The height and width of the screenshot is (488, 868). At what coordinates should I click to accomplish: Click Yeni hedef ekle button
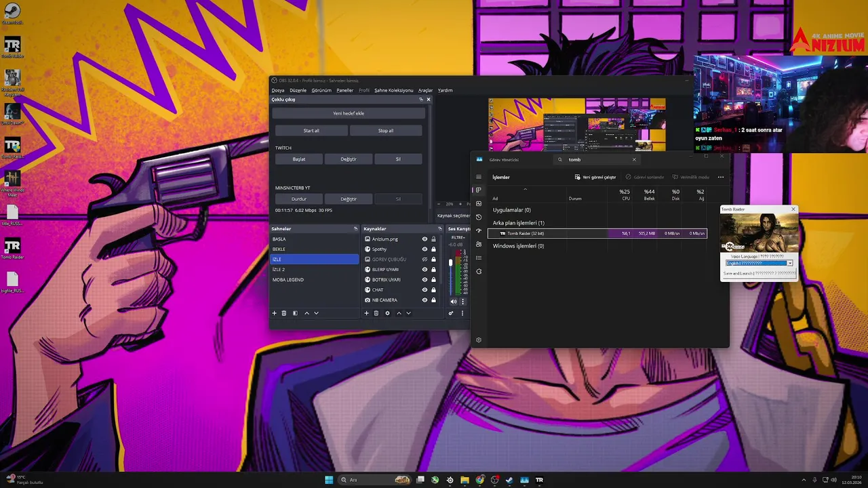pyautogui.click(x=349, y=113)
